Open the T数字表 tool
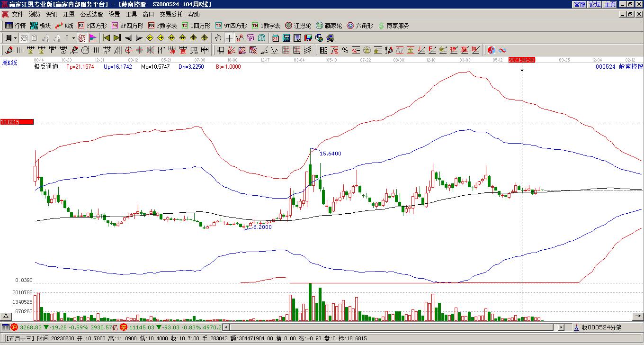This screenshot has height=345, width=644. [266, 26]
